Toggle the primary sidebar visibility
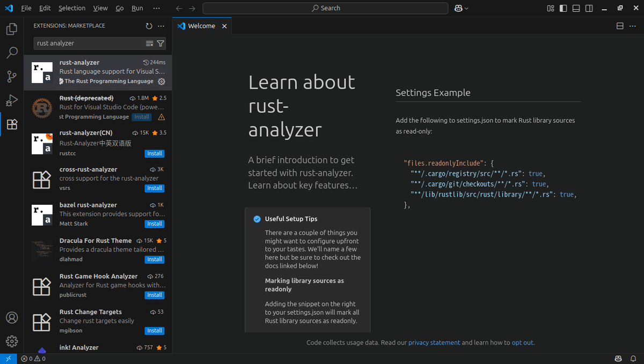This screenshot has width=644, height=364. tap(563, 8)
